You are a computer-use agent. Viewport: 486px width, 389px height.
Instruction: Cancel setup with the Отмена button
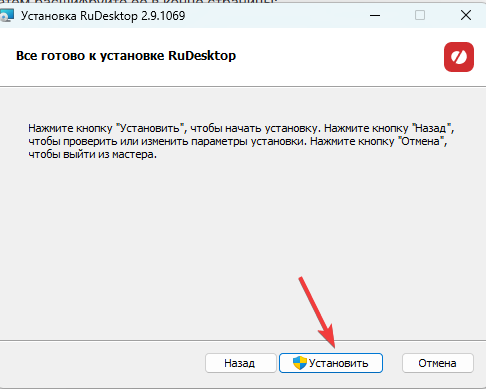438,363
